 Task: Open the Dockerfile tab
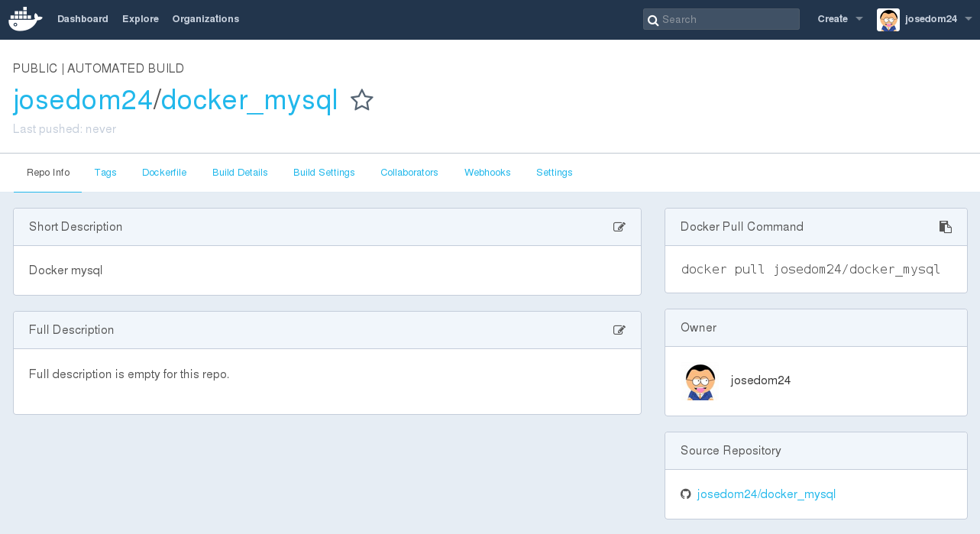(164, 173)
